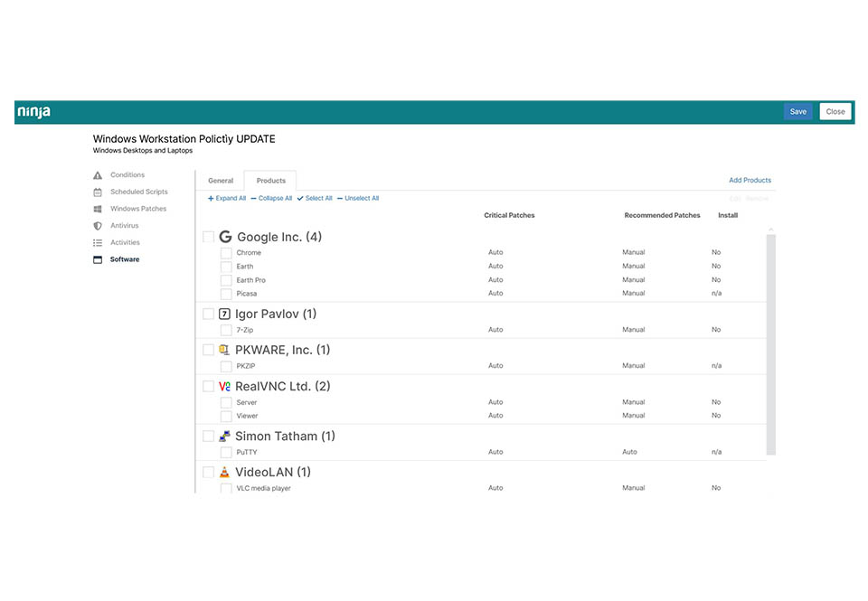Open the Windows Patches section
Viewport: 868px width, 601px height.
pos(138,209)
